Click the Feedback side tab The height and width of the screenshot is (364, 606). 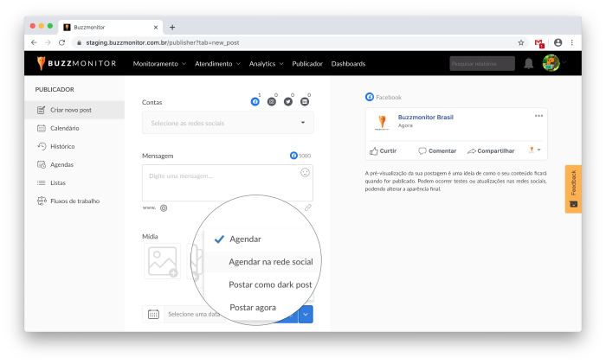573,188
